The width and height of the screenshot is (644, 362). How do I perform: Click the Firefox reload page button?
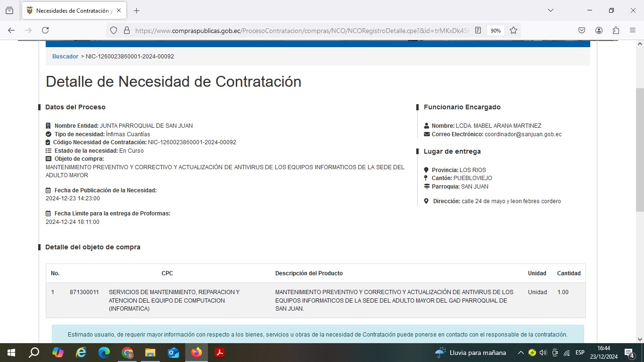coord(45,30)
